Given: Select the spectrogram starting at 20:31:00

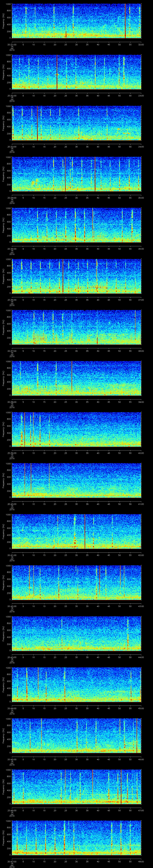Looking at the screenshot, I should (77, 21).
